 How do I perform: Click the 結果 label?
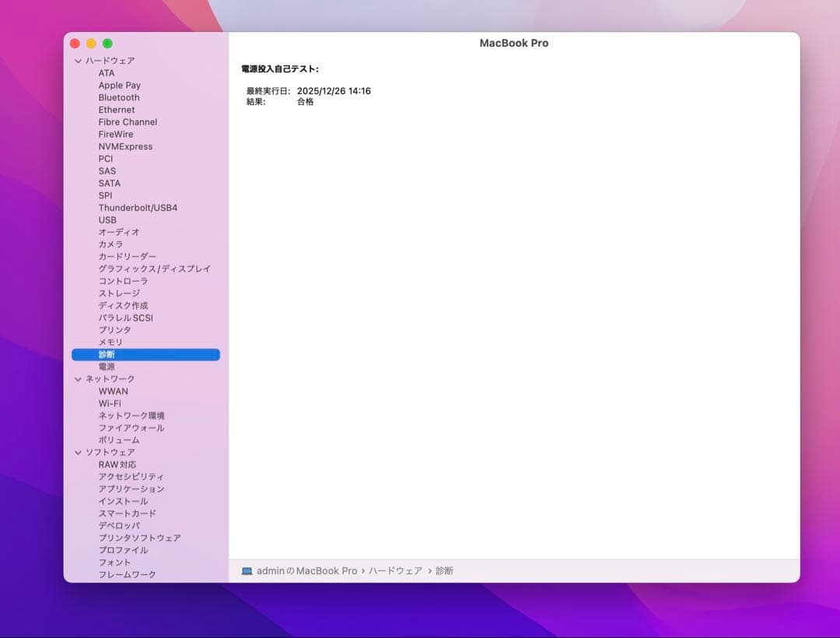pyautogui.click(x=256, y=102)
